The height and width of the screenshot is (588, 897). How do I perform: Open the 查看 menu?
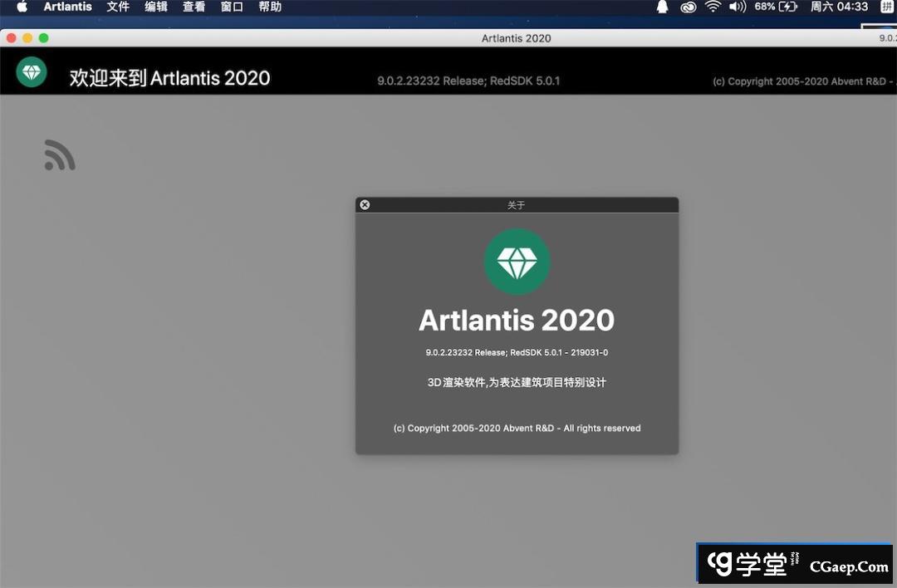tap(194, 7)
